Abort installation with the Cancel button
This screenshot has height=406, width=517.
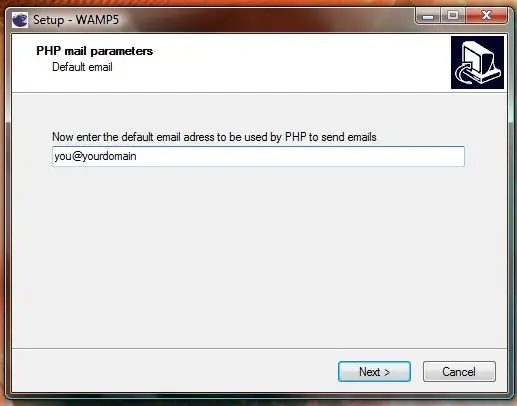point(459,372)
